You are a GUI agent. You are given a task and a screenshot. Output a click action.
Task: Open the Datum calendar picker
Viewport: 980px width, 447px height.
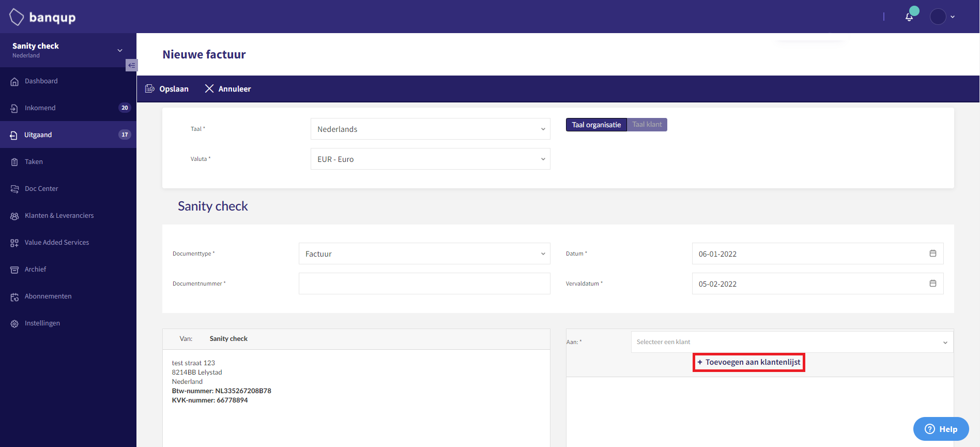coord(933,254)
